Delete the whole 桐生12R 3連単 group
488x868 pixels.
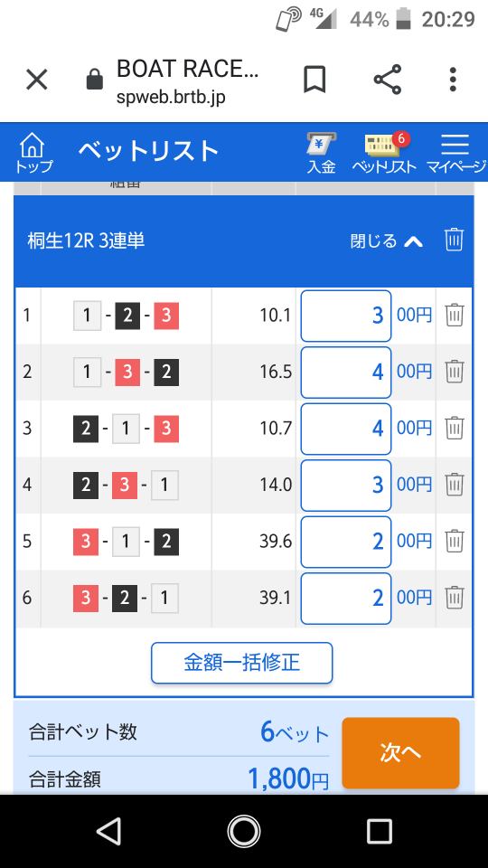coord(454,241)
